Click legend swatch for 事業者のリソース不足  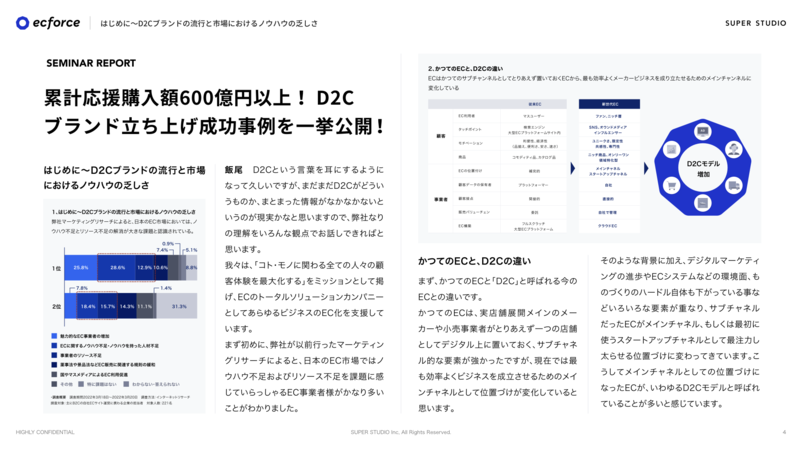click(54, 355)
